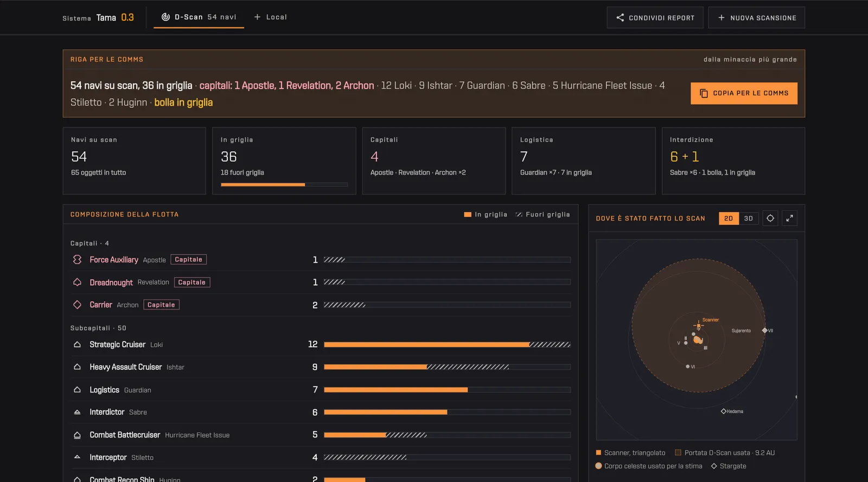
Task: Add a Local scan tab
Action: point(271,17)
